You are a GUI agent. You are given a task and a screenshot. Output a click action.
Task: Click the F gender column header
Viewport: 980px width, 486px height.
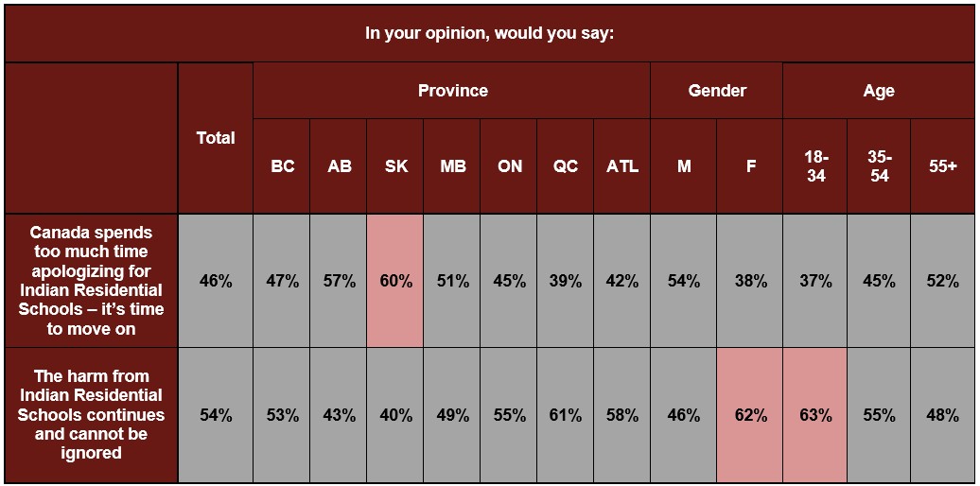[750, 166]
